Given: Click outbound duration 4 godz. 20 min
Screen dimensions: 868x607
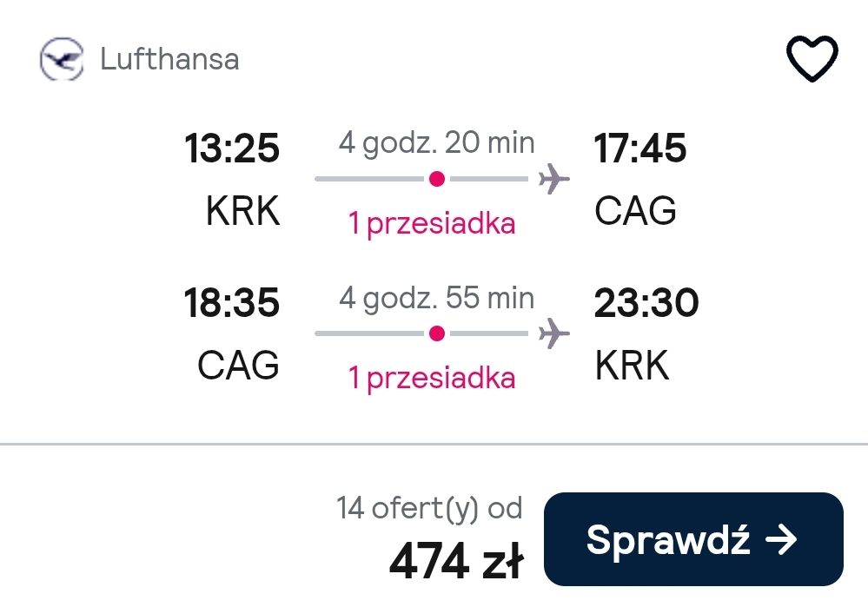Looking at the screenshot, I should point(437,143).
